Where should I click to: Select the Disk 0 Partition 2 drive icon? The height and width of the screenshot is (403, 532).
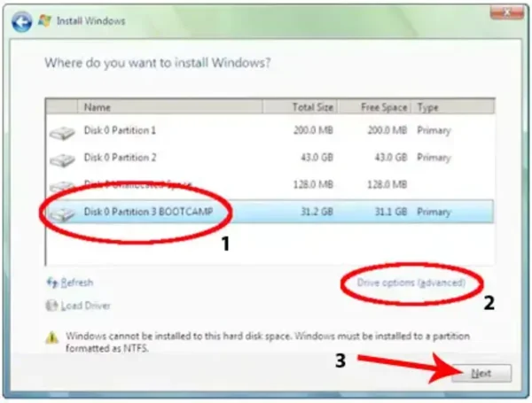point(62,159)
